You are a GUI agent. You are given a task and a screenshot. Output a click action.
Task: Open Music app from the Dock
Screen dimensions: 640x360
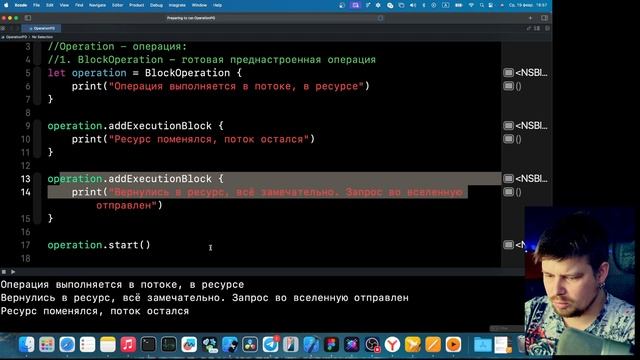(x=128, y=344)
